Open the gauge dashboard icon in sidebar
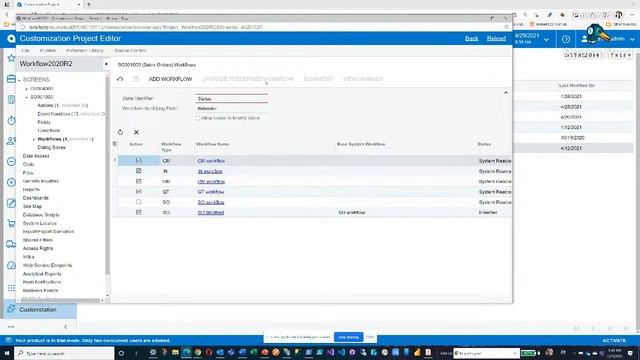Viewport: 640px width, 360px height. coord(11,265)
